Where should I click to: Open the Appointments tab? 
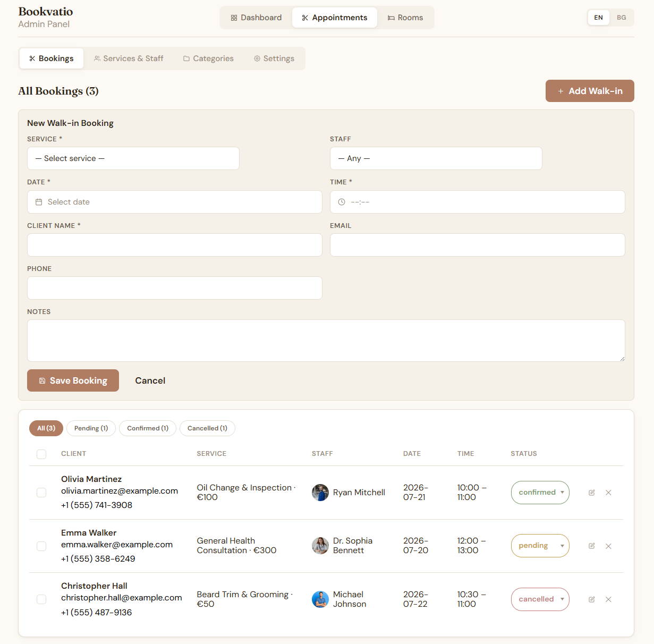click(335, 18)
